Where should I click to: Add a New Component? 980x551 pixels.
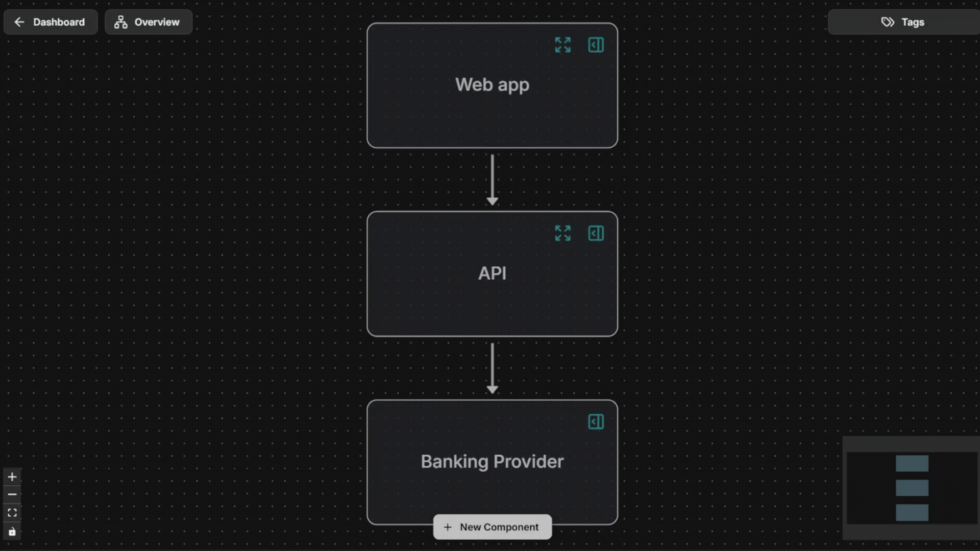tap(492, 527)
